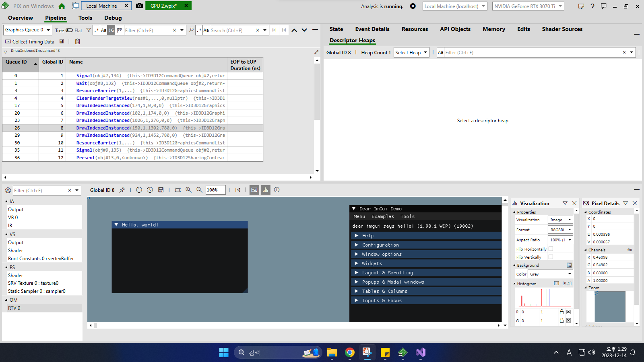Viewport: 644px width, 362px height.
Task: Enable Flip Horizontally checkbox
Action: 551,249
